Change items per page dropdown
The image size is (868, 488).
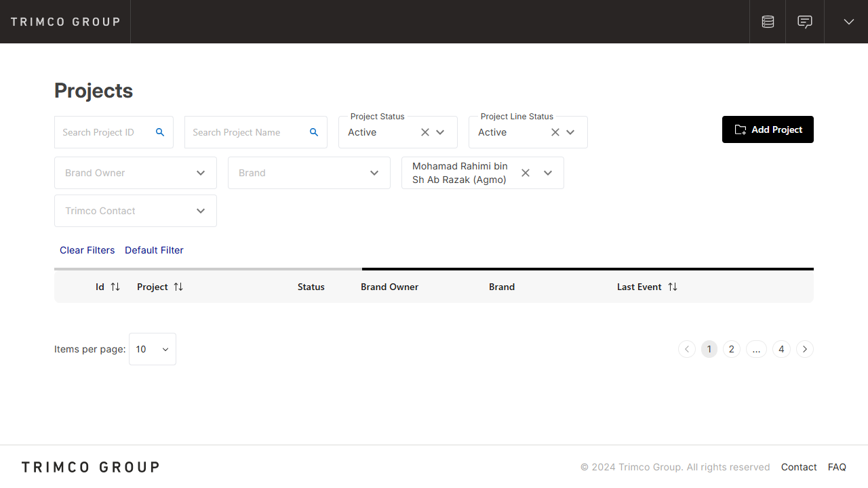(x=153, y=349)
